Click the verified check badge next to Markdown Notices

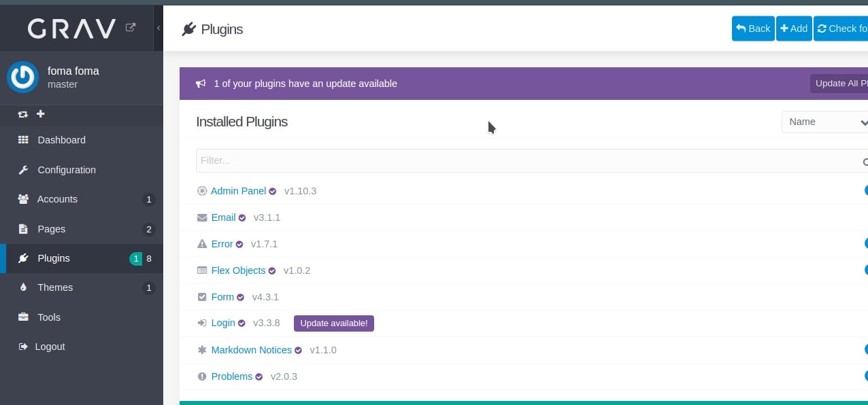coord(298,351)
